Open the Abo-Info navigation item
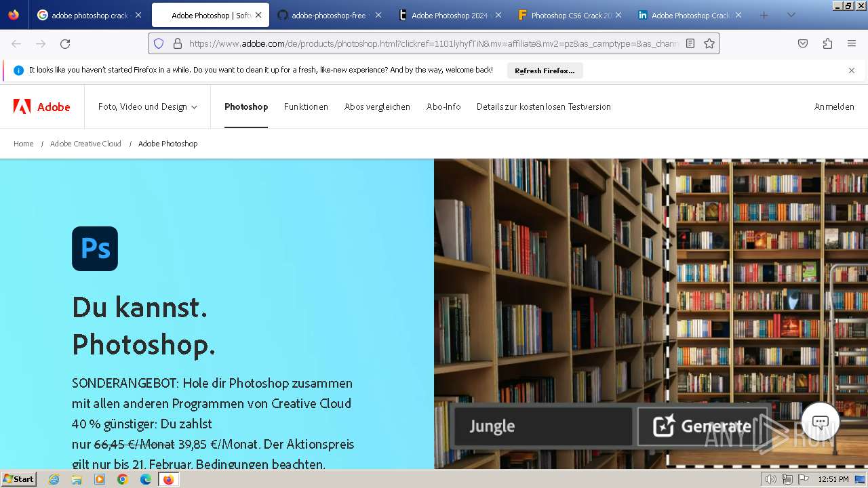 click(x=443, y=106)
